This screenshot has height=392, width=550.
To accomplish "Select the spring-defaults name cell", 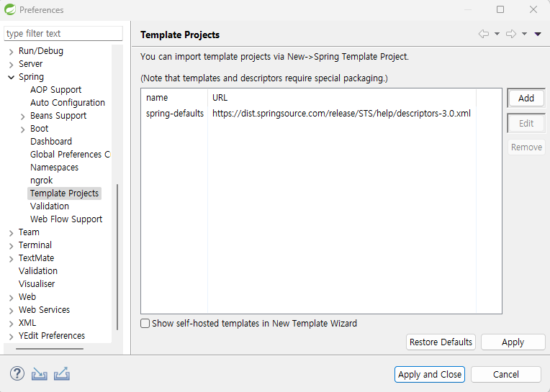I will pyautogui.click(x=175, y=114).
